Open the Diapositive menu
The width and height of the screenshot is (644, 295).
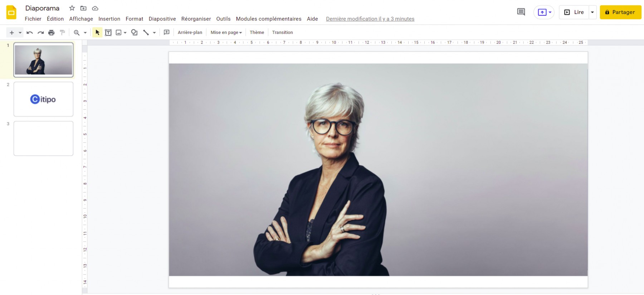[x=162, y=19]
